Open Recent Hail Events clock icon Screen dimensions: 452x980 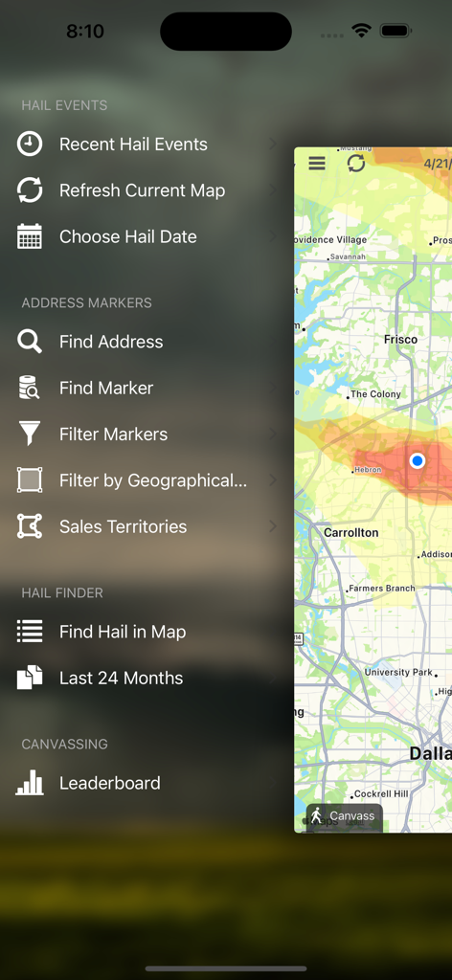point(30,144)
